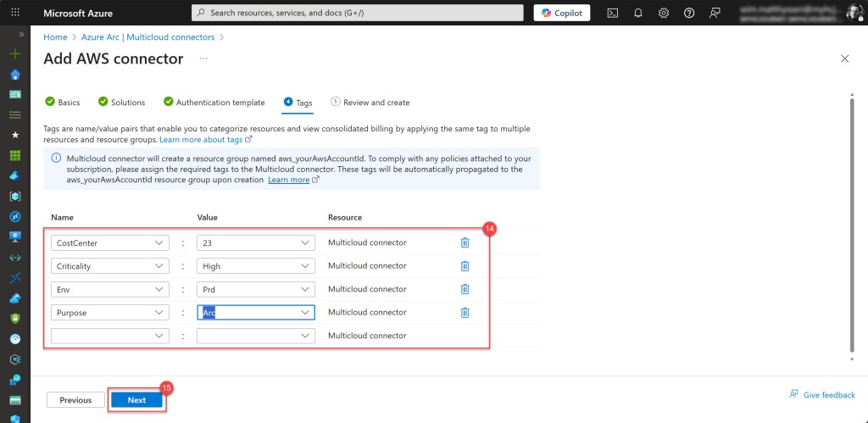Open Favorites star in left sidebar
Image resolution: width=868 pixels, height=423 pixels.
point(14,135)
